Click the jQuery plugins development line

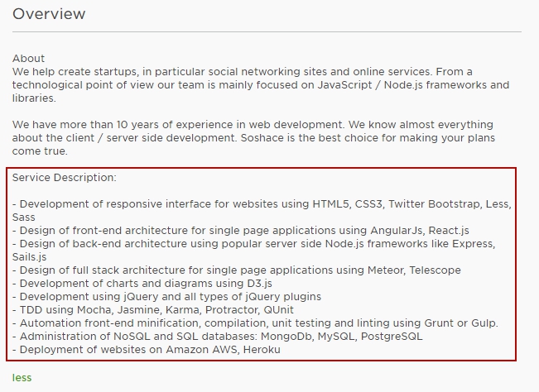(166, 297)
